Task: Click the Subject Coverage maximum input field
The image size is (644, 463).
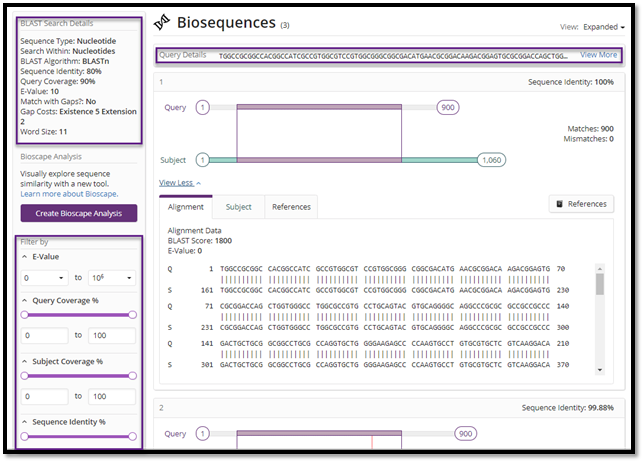Action: pyautogui.click(x=112, y=396)
